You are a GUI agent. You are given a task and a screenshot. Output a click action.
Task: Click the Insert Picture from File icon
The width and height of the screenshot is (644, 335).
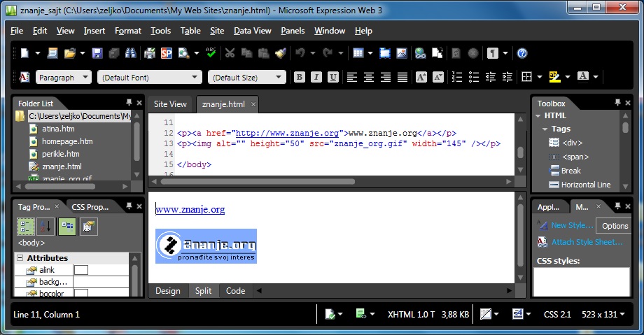401,53
